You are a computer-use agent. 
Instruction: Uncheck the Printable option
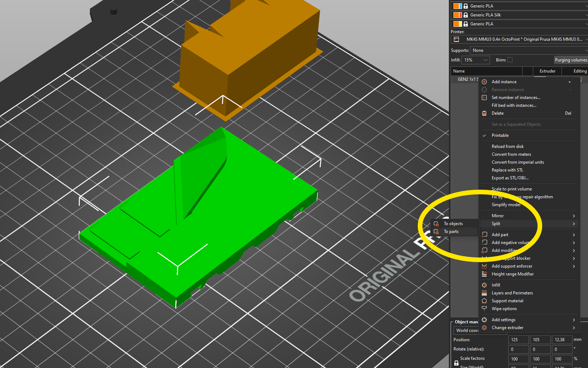(x=500, y=135)
